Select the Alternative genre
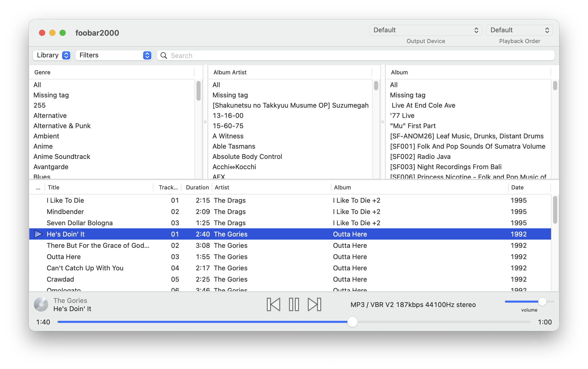The image size is (588, 369). click(112, 116)
